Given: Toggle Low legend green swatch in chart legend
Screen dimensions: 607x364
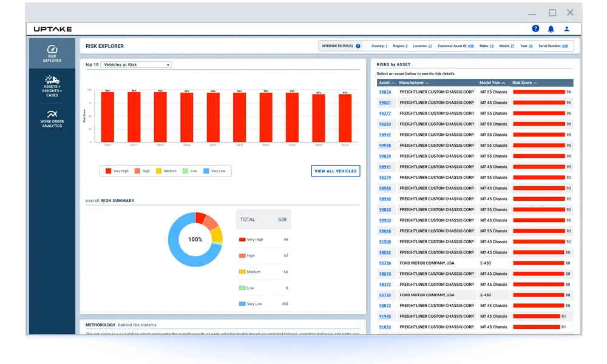Looking at the screenshot, I should (185, 171).
